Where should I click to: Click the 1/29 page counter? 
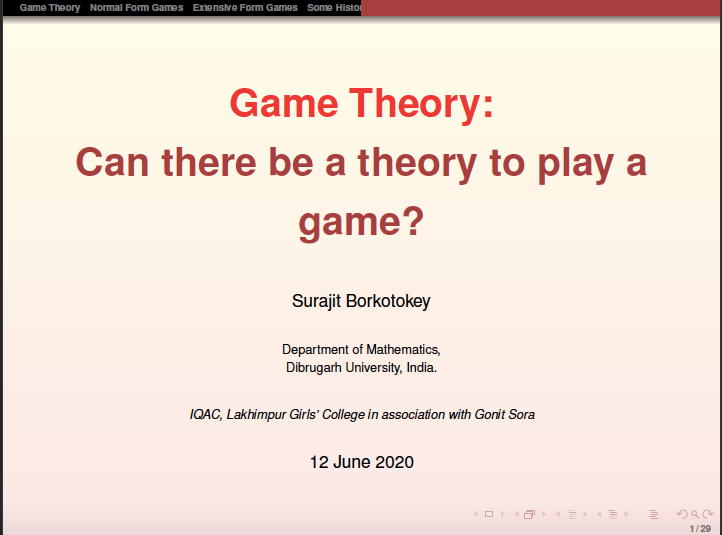coord(700,528)
